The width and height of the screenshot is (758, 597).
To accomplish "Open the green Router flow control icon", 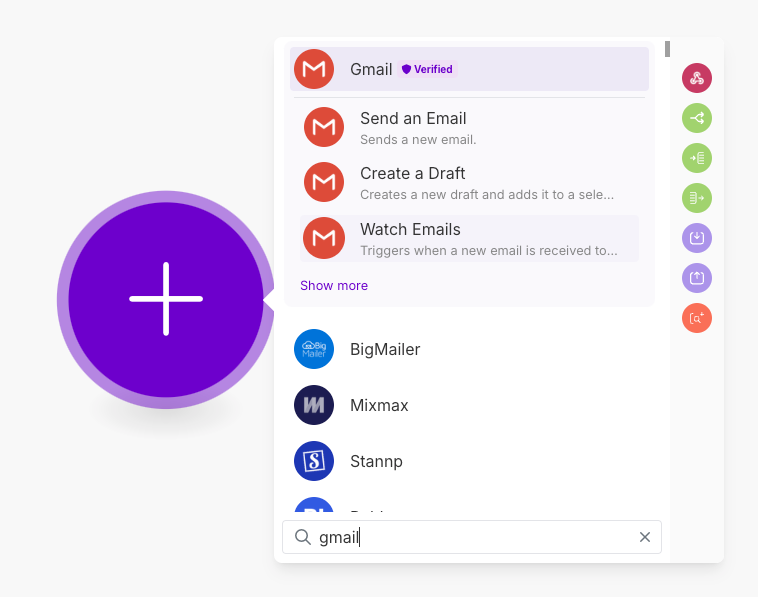I will coord(697,118).
